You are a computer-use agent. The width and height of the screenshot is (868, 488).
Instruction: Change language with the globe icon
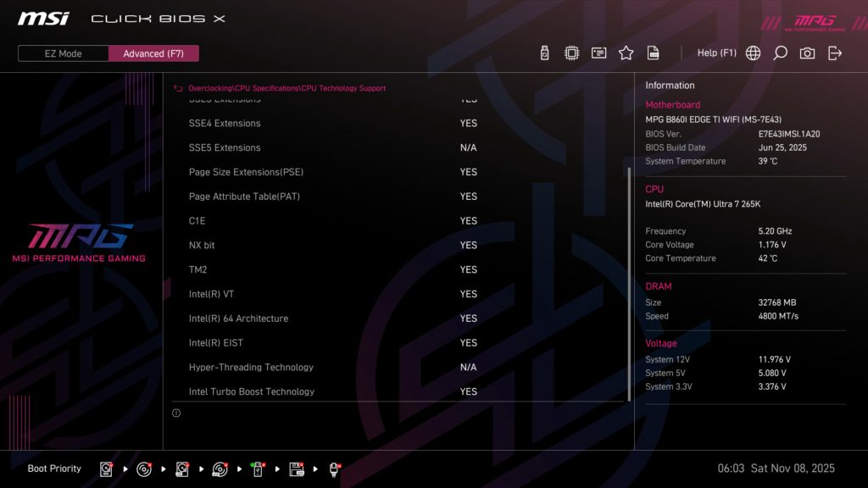pyautogui.click(x=752, y=52)
